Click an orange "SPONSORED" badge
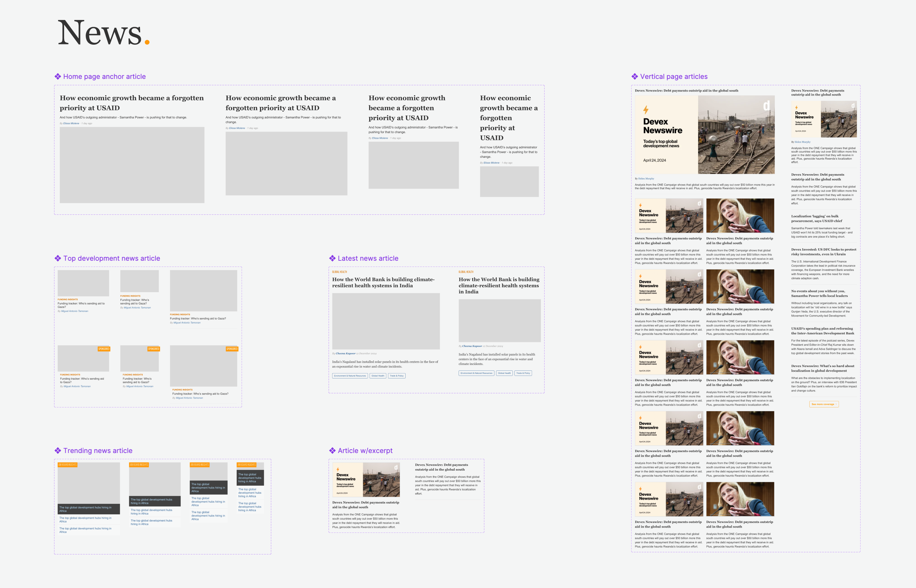The width and height of the screenshot is (916, 588). point(104,349)
